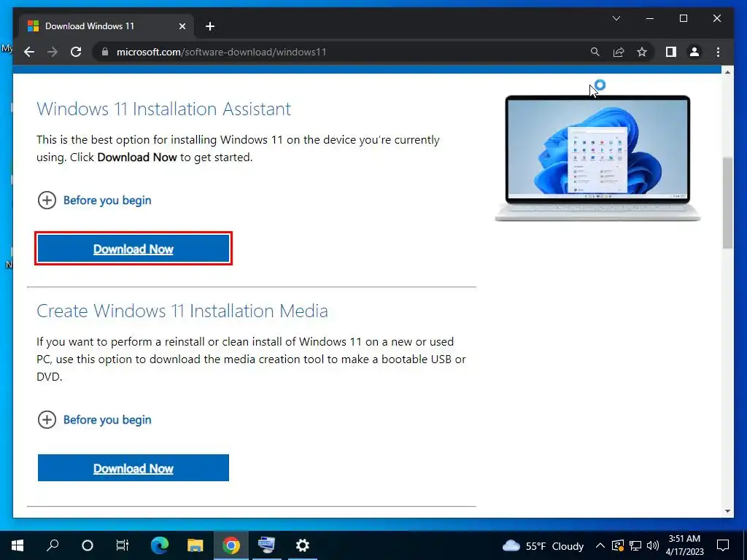Open the notification center icon

(723, 545)
